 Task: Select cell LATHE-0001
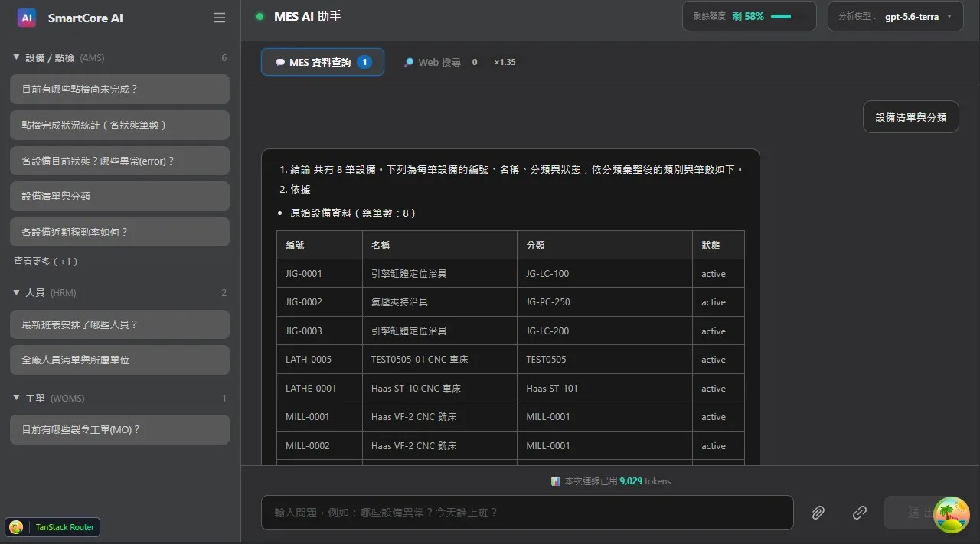pyautogui.click(x=319, y=389)
